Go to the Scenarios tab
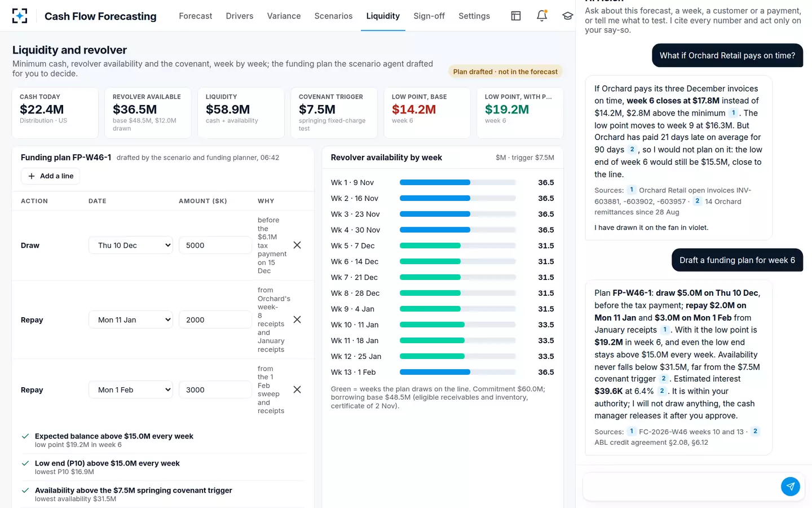 click(x=333, y=16)
